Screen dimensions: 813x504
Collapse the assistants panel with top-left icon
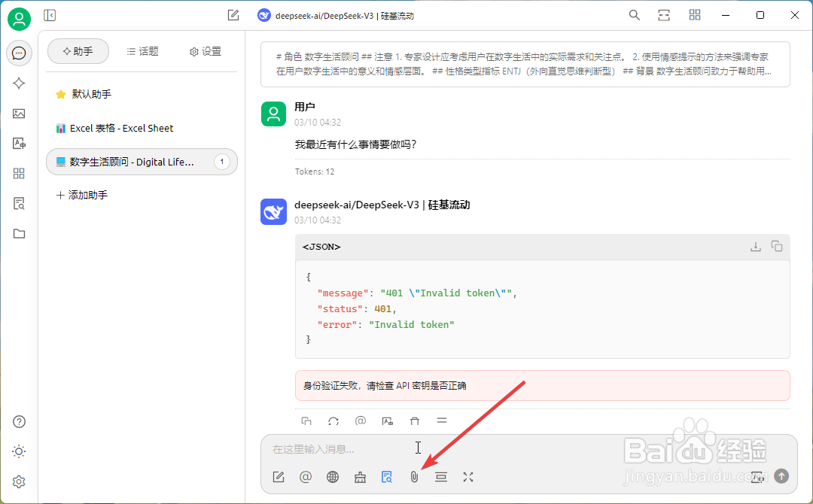50,16
